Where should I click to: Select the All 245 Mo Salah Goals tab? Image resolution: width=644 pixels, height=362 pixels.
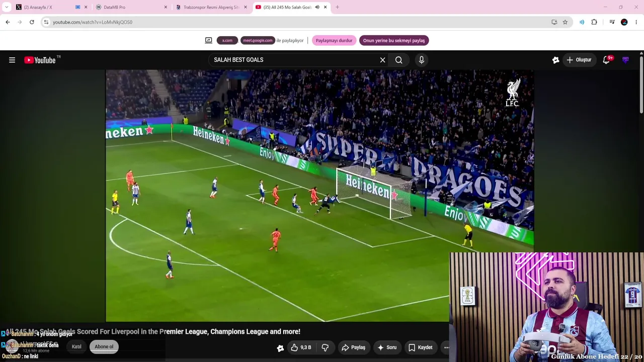point(291,7)
